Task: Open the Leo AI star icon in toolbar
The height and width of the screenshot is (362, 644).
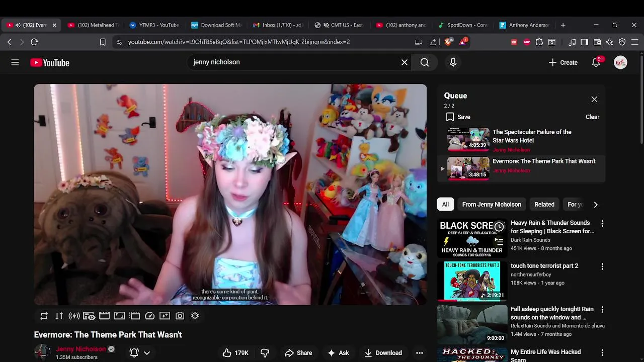Action: (x=610, y=42)
